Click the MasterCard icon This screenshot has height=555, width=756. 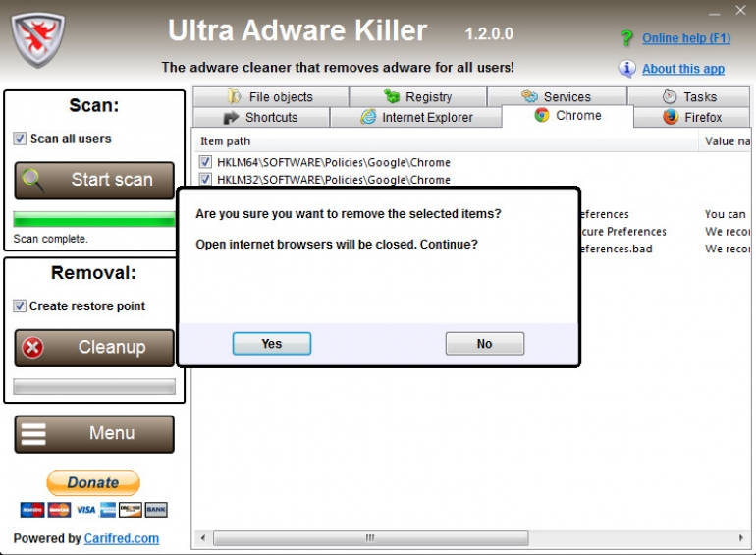59,510
